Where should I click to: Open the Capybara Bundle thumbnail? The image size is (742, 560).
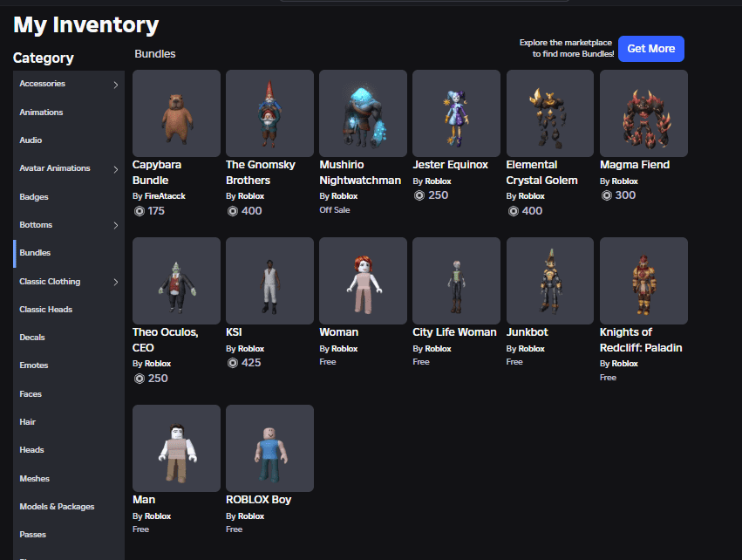176,113
